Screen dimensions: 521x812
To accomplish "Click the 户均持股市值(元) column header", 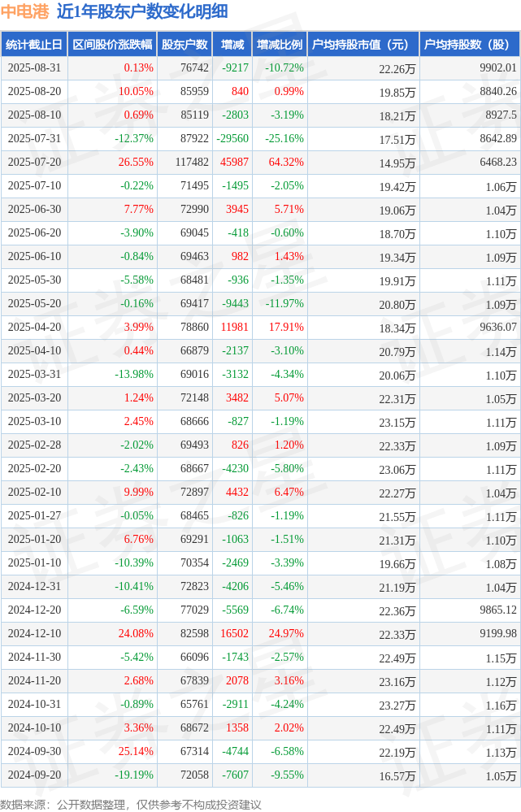I will tap(363, 45).
